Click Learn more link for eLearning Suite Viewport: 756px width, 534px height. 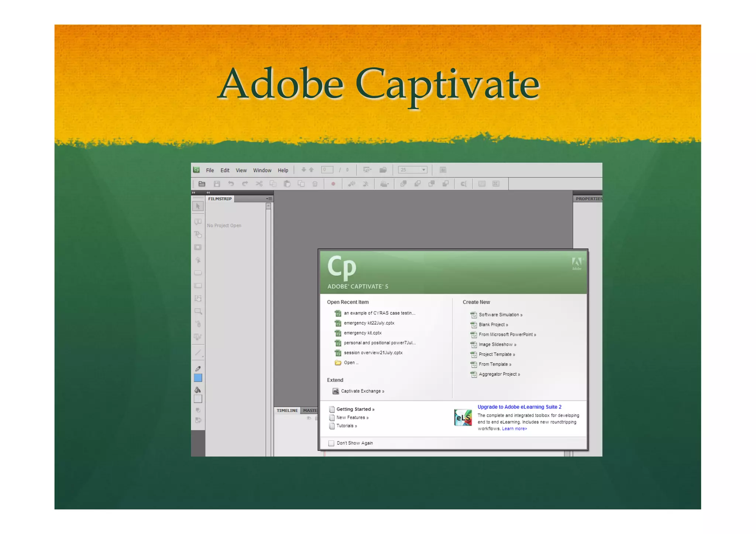[x=514, y=429]
